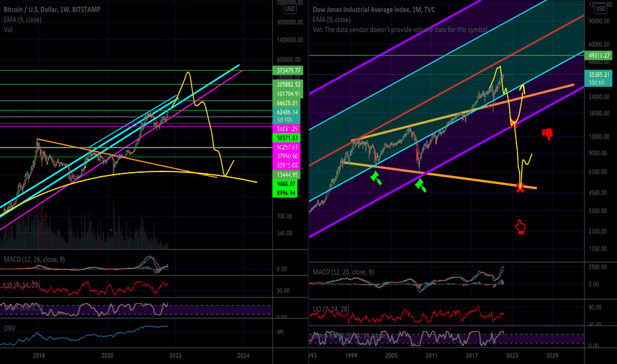
Task: Click the 2029 label on Dow time axis
Action: coord(552,356)
